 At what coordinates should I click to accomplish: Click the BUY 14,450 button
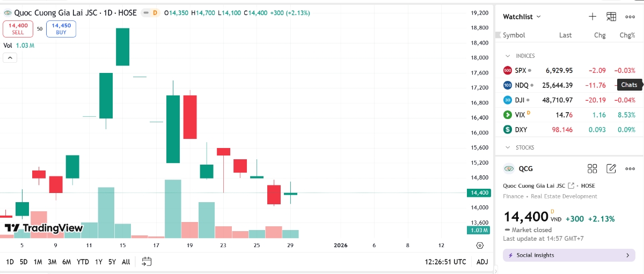point(61,29)
